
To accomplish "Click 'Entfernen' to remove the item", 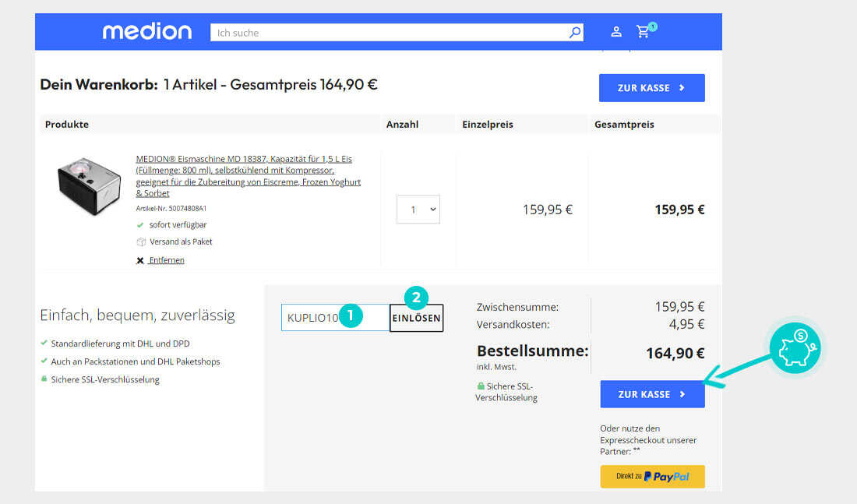I will click(x=167, y=260).
